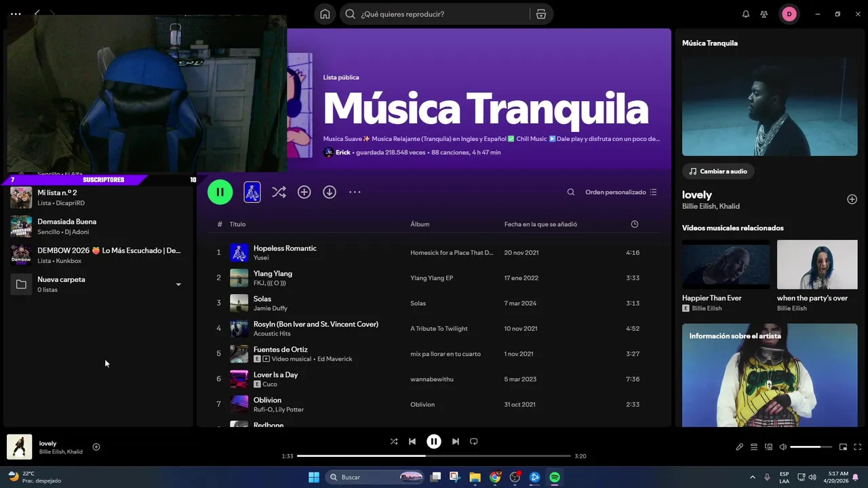Open album A Tribute To Twilight

click(439, 329)
